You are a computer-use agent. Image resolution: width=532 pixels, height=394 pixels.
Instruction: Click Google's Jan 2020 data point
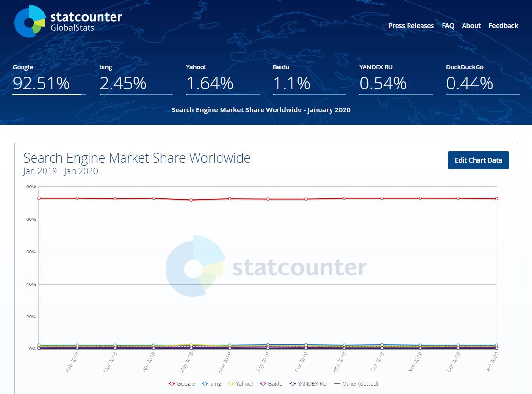[497, 199]
